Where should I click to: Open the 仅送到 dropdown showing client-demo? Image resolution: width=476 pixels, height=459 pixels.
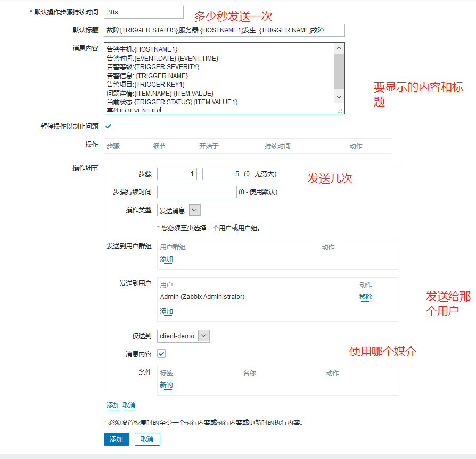click(183, 336)
